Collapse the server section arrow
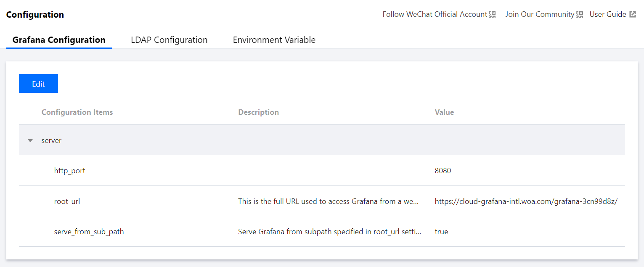This screenshot has height=267, width=644. [30, 140]
